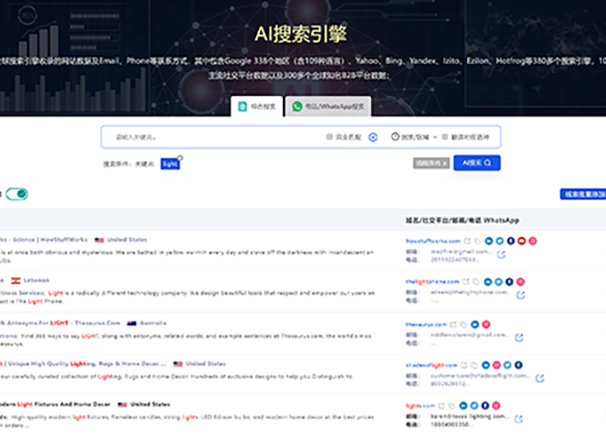Open the external link icon beside howstuffworks.com
Image resolution: width=606 pixels, height=436 pixels.
click(468, 241)
